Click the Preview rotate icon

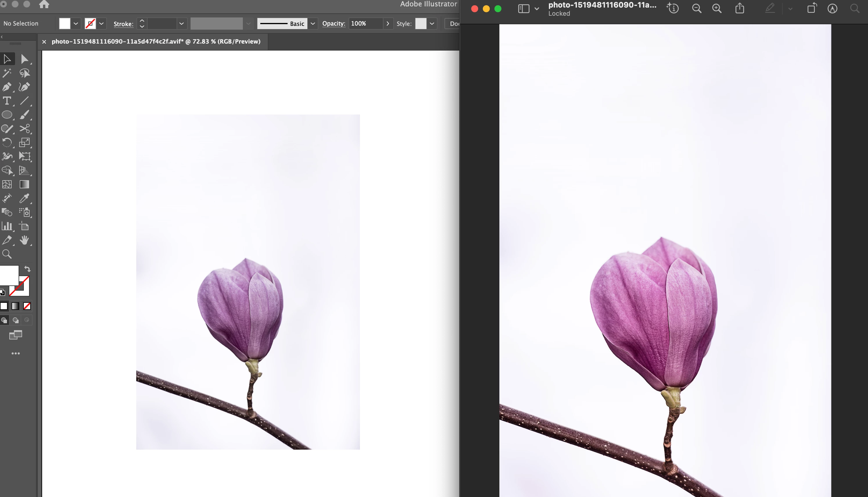coord(812,8)
